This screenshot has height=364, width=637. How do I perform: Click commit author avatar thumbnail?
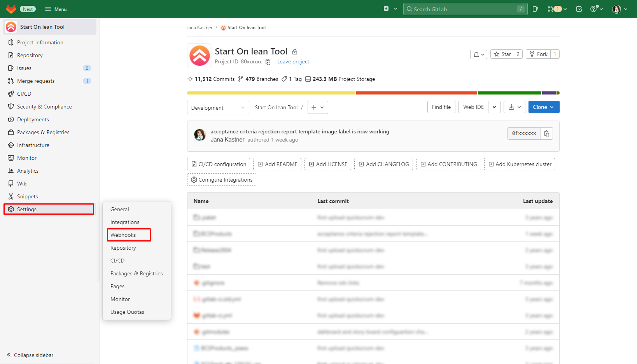pos(200,135)
